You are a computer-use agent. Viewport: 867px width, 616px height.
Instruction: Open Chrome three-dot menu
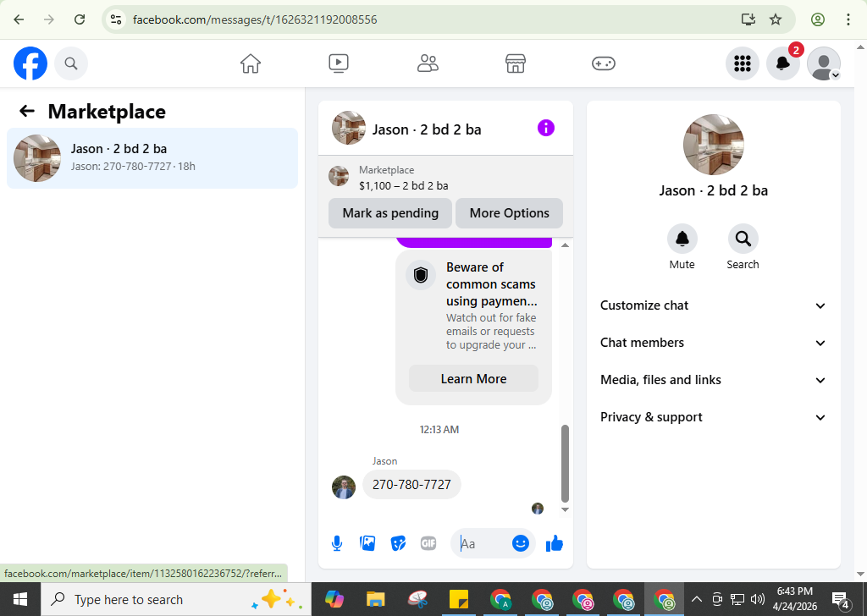pyautogui.click(x=848, y=19)
